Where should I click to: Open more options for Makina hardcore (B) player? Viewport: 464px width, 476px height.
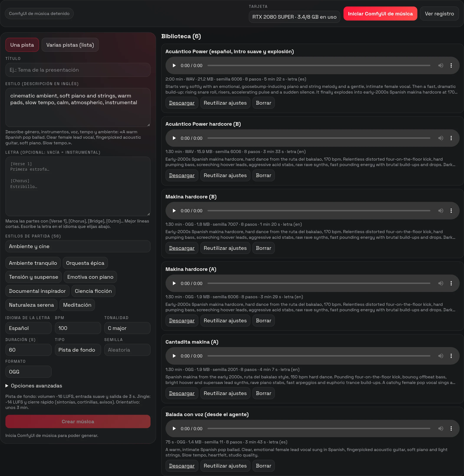click(x=451, y=211)
